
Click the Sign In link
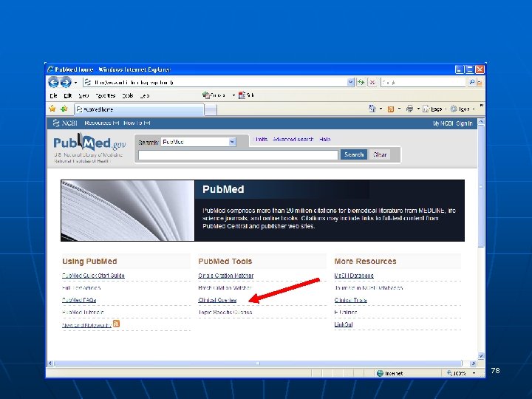(464, 123)
